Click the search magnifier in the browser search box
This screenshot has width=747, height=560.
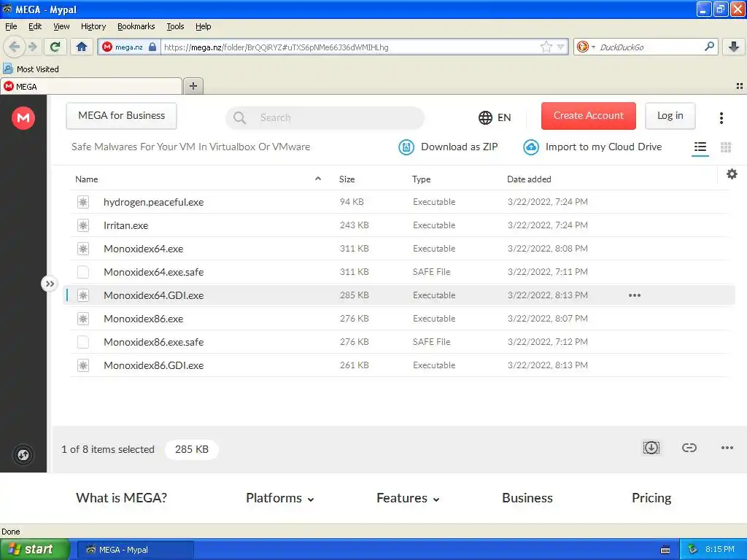709,47
